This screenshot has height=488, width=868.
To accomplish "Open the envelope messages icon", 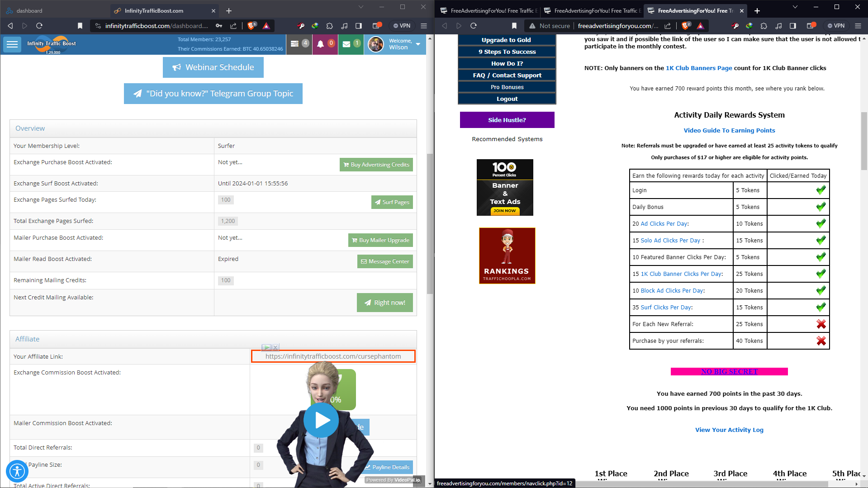I will [351, 44].
